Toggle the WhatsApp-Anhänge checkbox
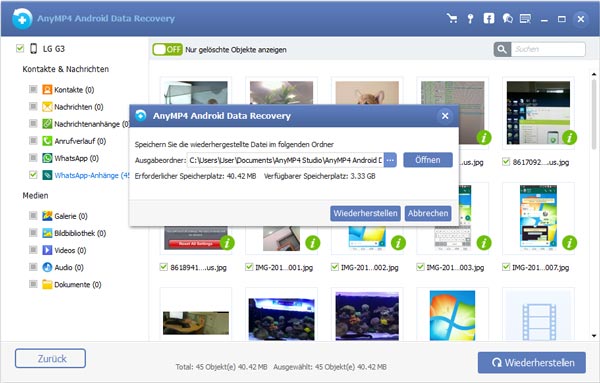Image resolution: width=600 pixels, height=383 pixels. 33,175
